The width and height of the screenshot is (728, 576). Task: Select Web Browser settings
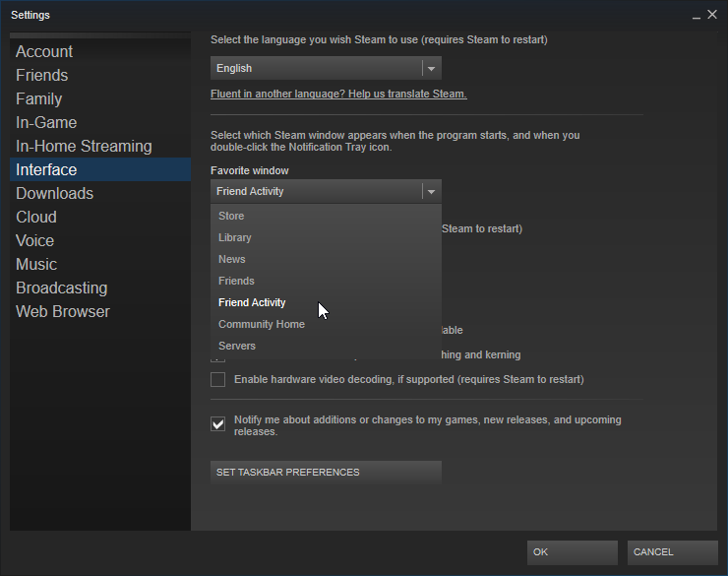tap(100, 312)
